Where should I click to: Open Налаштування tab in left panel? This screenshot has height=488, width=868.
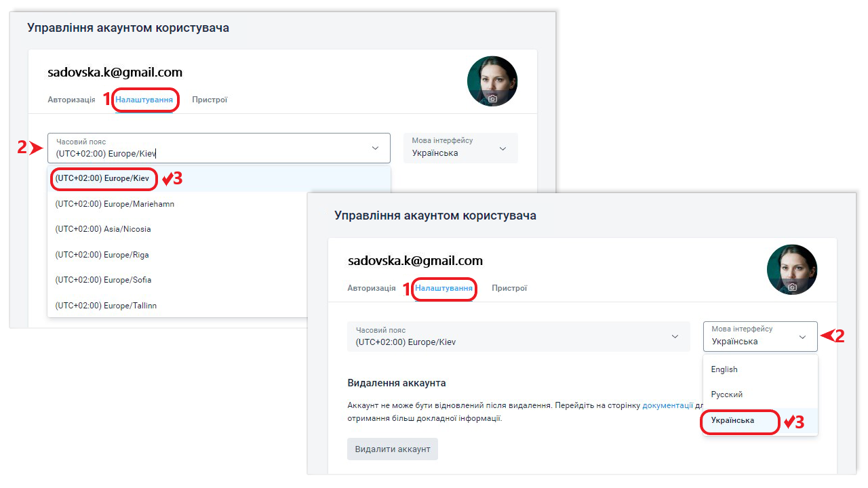(144, 100)
